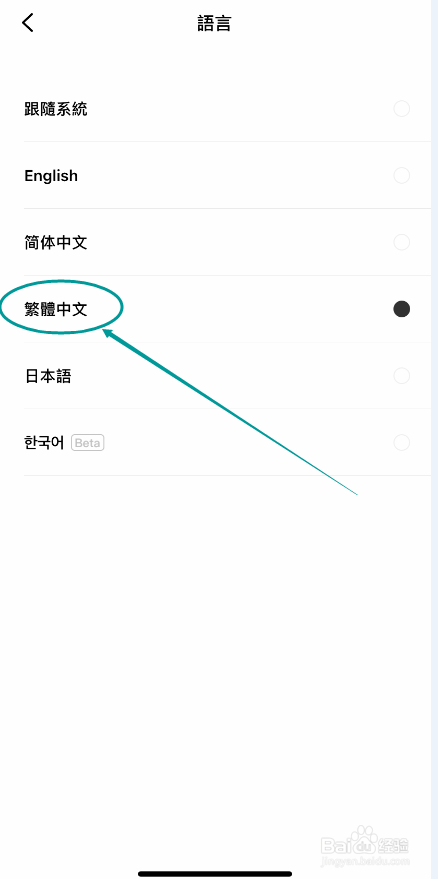Select the 简体中文 radio button
Image resolution: width=438 pixels, height=879 pixels.
click(x=402, y=242)
